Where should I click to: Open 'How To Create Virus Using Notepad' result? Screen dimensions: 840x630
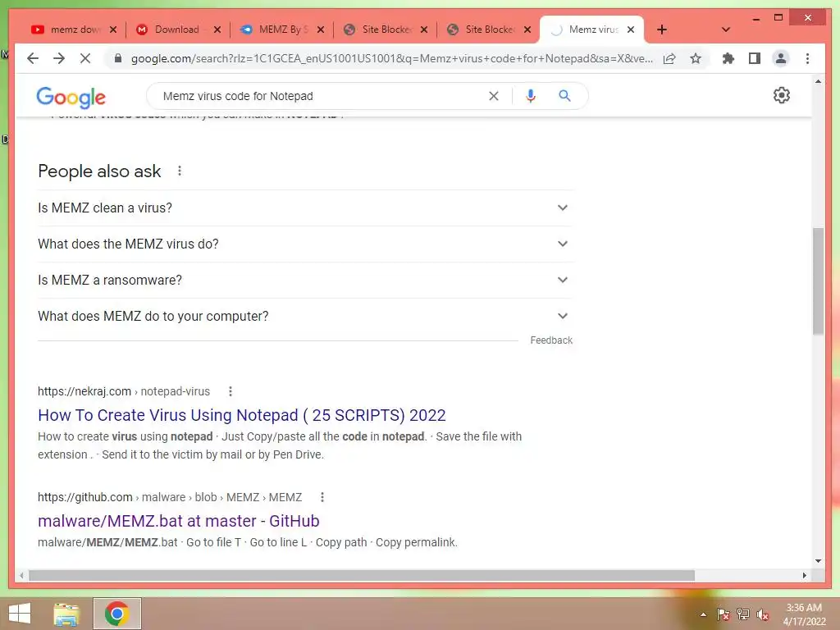[x=242, y=415]
